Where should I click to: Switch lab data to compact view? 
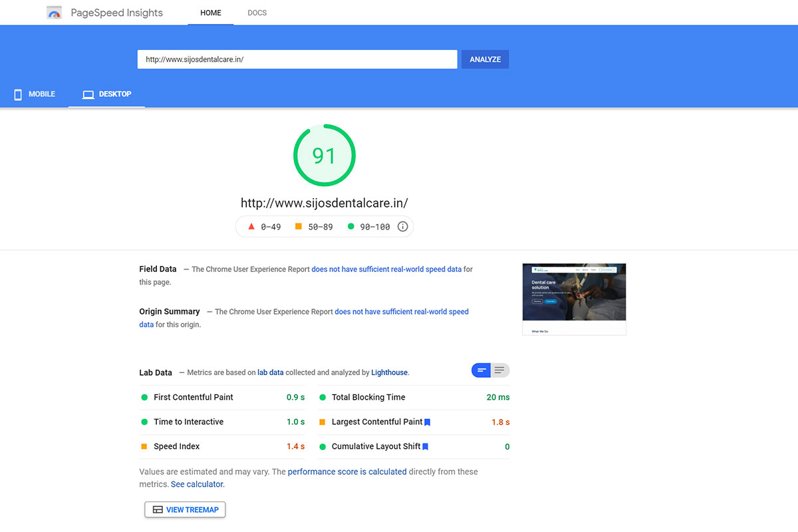[481, 370]
